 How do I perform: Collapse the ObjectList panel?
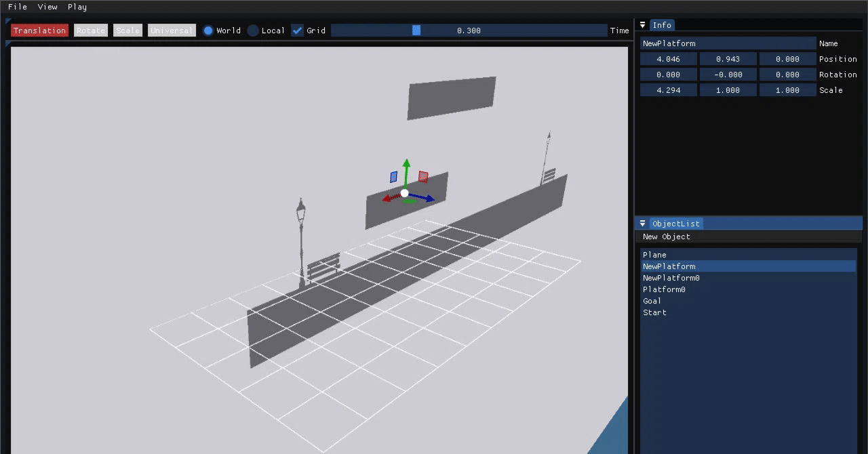tap(642, 223)
